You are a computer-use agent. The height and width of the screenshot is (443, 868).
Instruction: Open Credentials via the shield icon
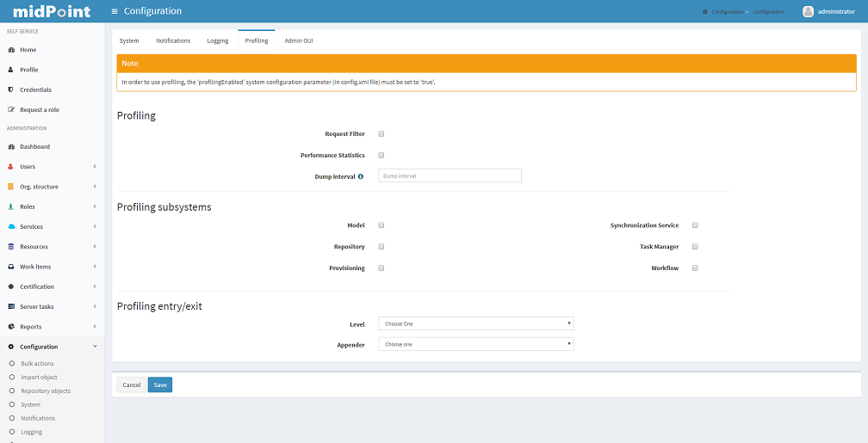tap(11, 89)
